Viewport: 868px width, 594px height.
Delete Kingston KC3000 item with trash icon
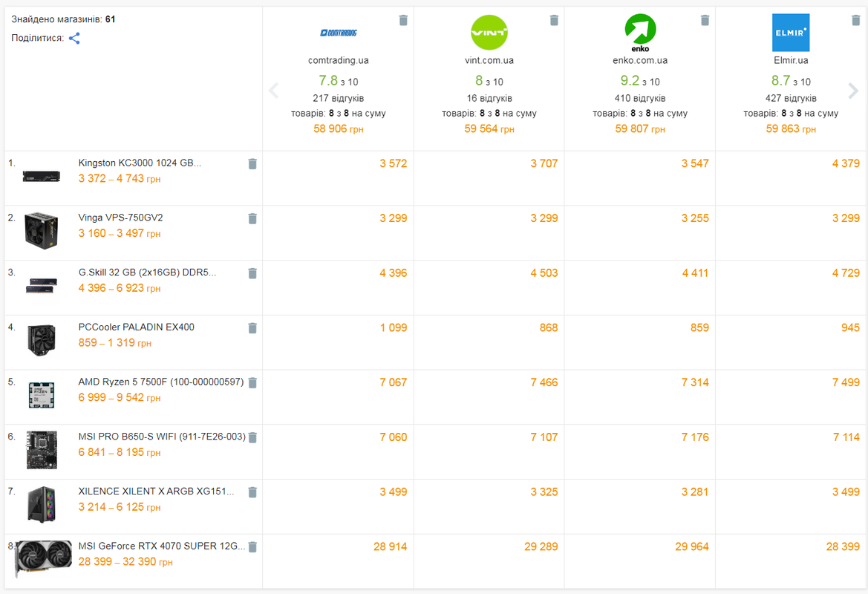[252, 164]
